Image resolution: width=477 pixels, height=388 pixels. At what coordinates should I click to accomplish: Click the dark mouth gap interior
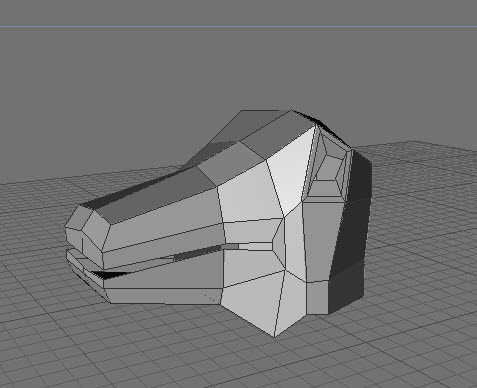click(x=197, y=253)
